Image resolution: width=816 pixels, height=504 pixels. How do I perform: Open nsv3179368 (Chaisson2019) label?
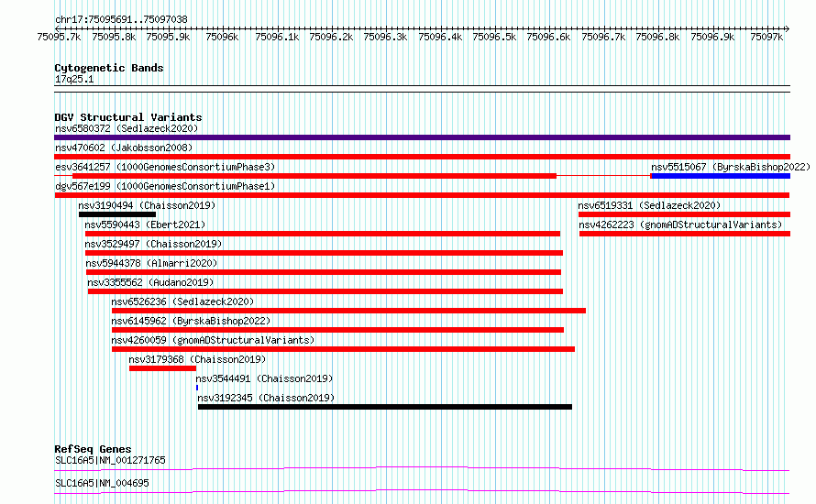[x=197, y=359]
